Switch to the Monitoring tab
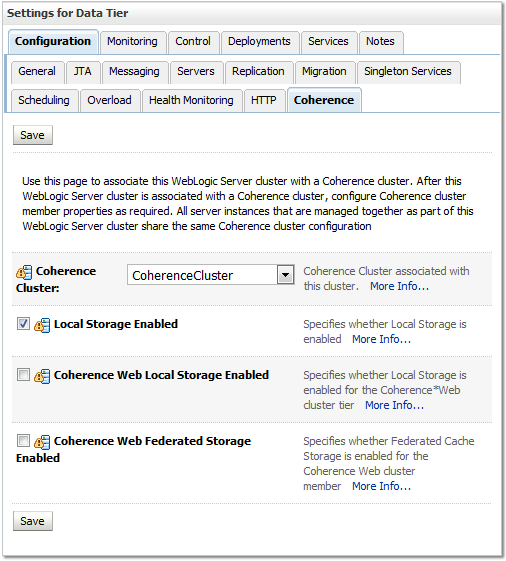 tap(132, 42)
